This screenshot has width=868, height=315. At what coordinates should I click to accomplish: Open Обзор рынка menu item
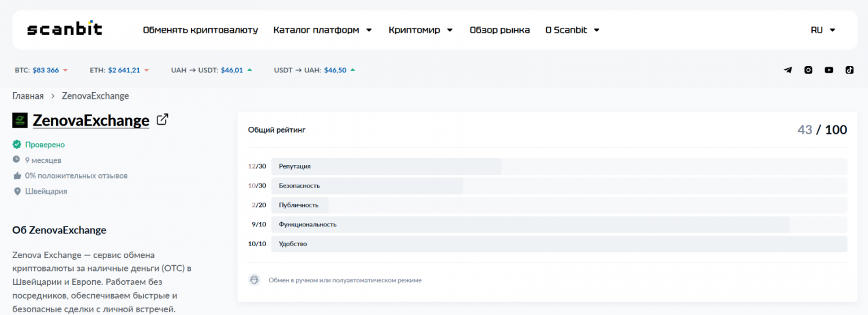coord(499,30)
